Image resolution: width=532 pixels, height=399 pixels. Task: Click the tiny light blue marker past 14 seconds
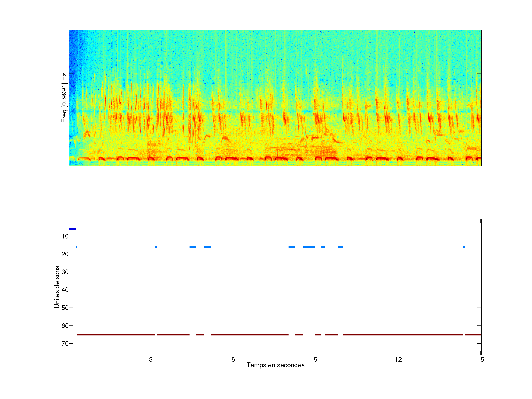click(x=464, y=247)
